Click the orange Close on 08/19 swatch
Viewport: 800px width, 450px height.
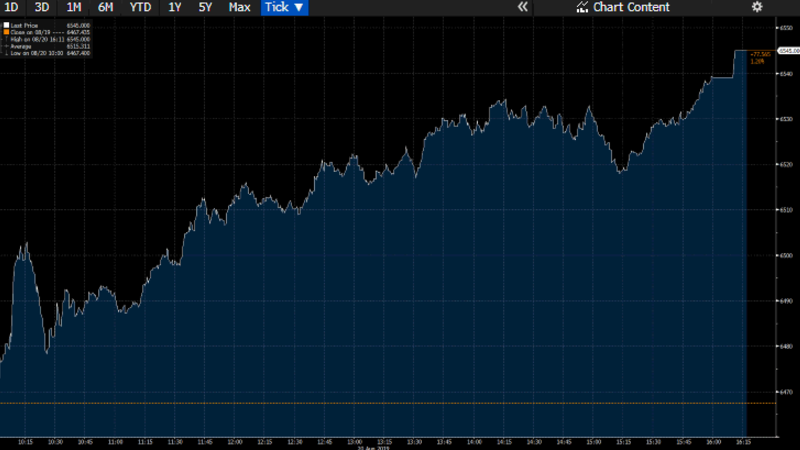(x=6, y=32)
